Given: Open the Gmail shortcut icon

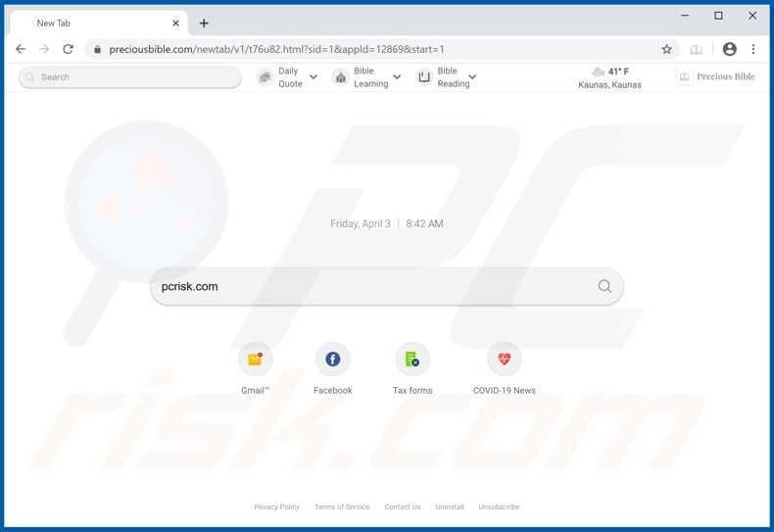Looking at the screenshot, I should [x=255, y=360].
